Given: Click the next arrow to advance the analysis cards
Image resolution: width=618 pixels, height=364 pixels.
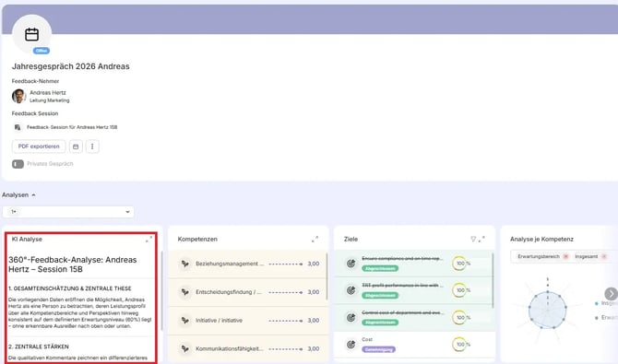Looking at the screenshot, I should tap(611, 294).
